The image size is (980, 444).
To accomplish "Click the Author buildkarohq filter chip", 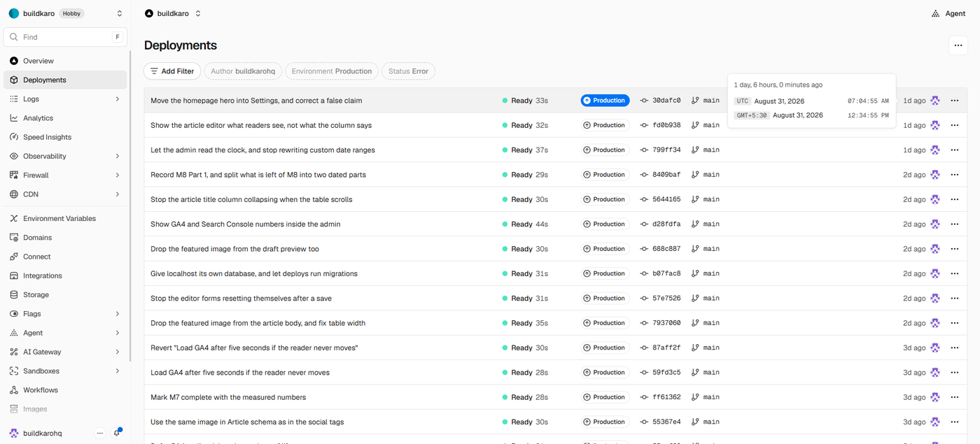I will 243,71.
